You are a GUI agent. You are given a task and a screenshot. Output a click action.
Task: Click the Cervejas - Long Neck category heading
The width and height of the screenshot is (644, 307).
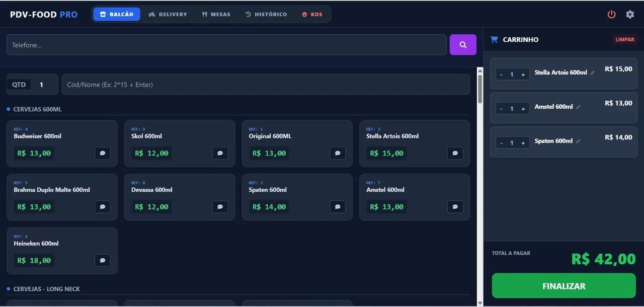pos(47,289)
